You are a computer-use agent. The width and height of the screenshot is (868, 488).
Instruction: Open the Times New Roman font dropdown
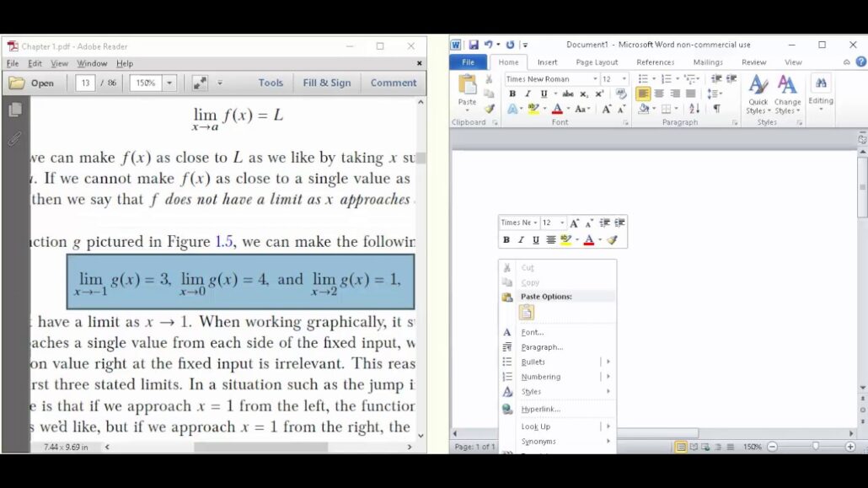click(593, 78)
